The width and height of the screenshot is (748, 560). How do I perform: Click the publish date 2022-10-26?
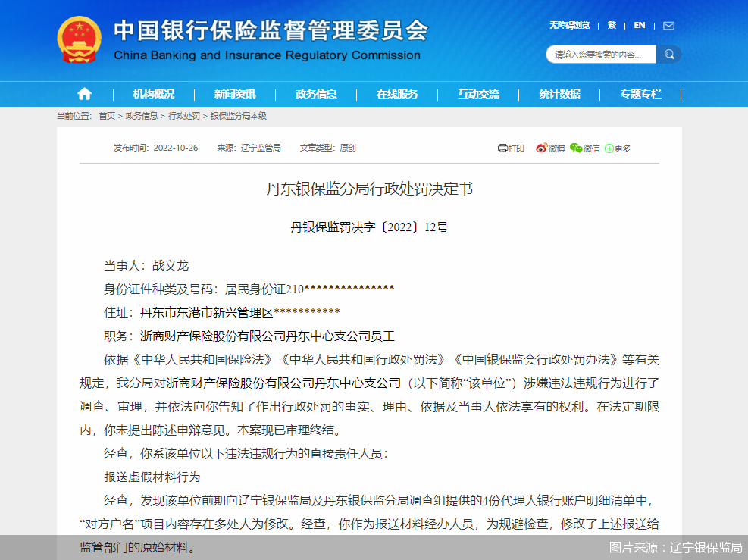coord(176,148)
